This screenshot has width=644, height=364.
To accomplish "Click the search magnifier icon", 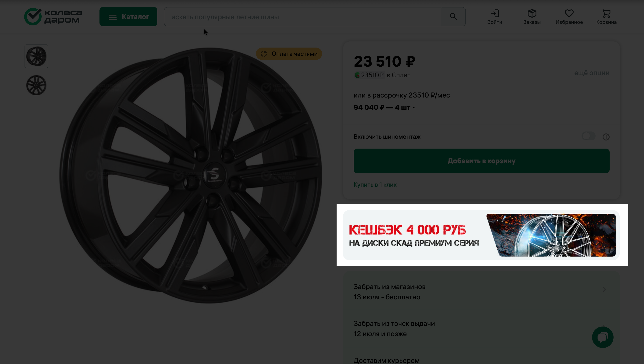I will tap(453, 17).
